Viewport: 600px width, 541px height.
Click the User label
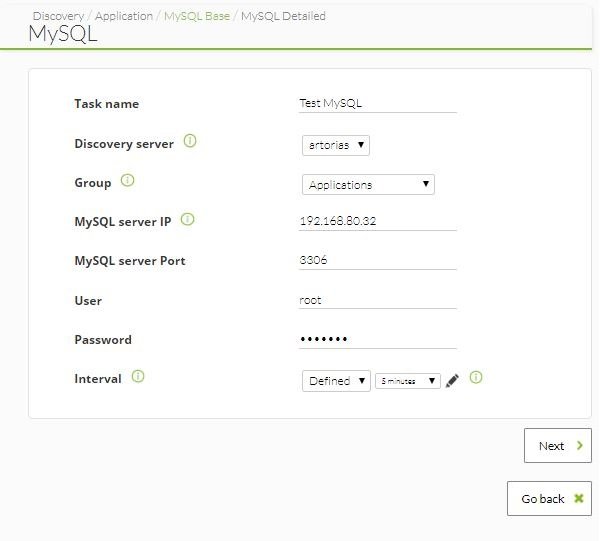pyautogui.click(x=88, y=300)
